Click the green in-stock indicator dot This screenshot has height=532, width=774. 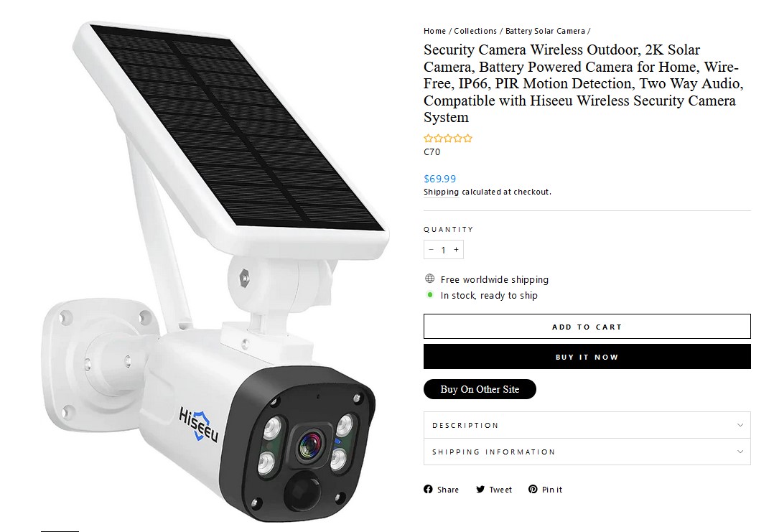(x=430, y=294)
